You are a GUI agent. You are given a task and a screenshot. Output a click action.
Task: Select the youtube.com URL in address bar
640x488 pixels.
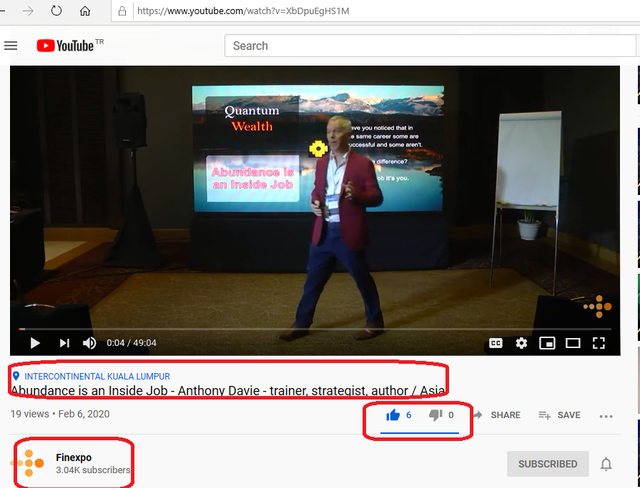(243, 11)
